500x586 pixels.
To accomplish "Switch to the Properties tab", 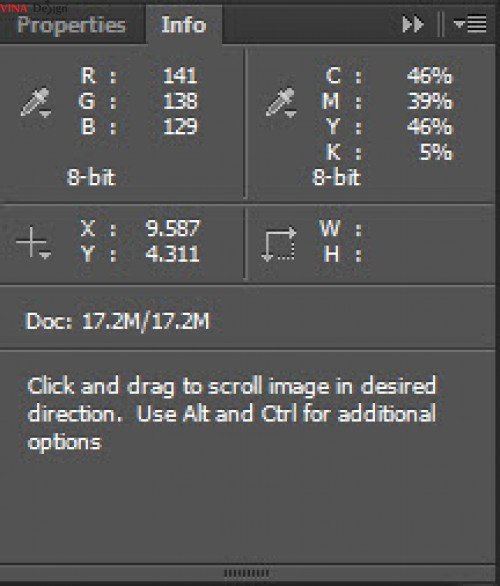I will [x=72, y=25].
